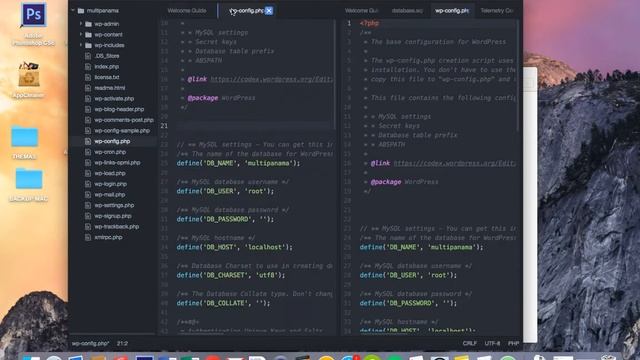
Task: Click the 21:2 cursor position indicator
Action: coord(122,344)
